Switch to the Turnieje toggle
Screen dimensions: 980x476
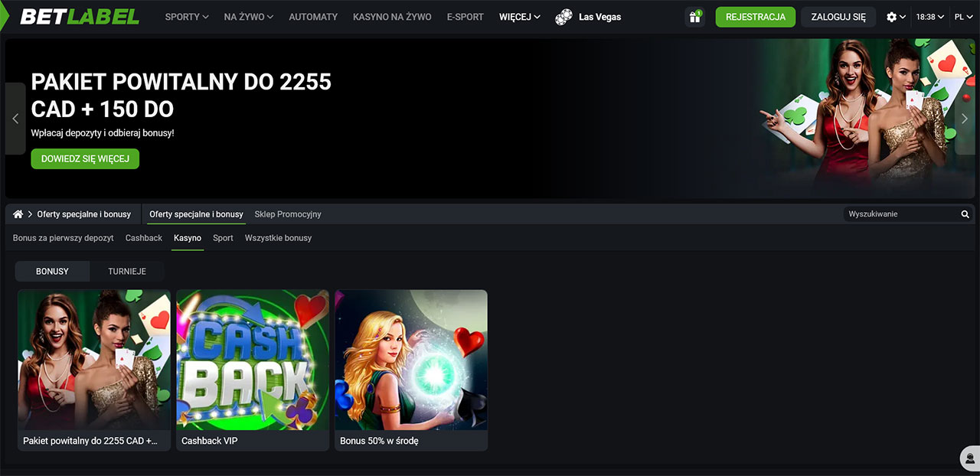click(127, 272)
